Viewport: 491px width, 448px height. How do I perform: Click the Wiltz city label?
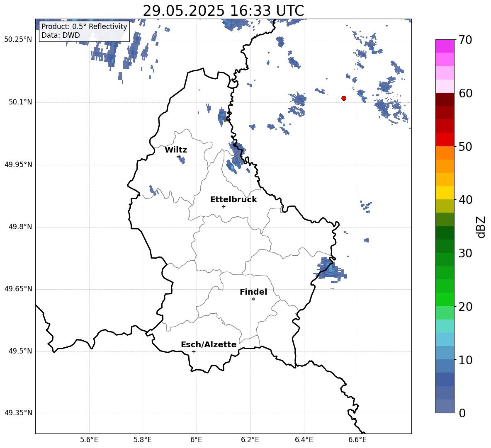pyautogui.click(x=176, y=150)
